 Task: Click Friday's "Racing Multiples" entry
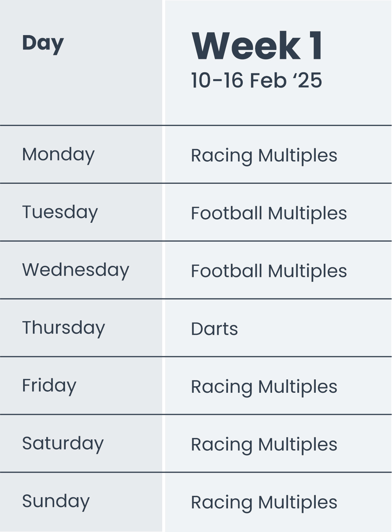pos(264,387)
